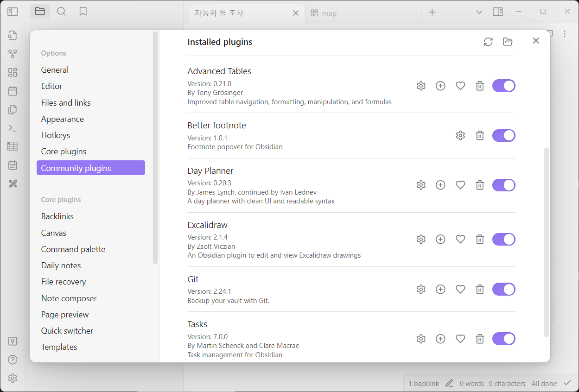Open Canvas core plugin settings

click(91, 233)
